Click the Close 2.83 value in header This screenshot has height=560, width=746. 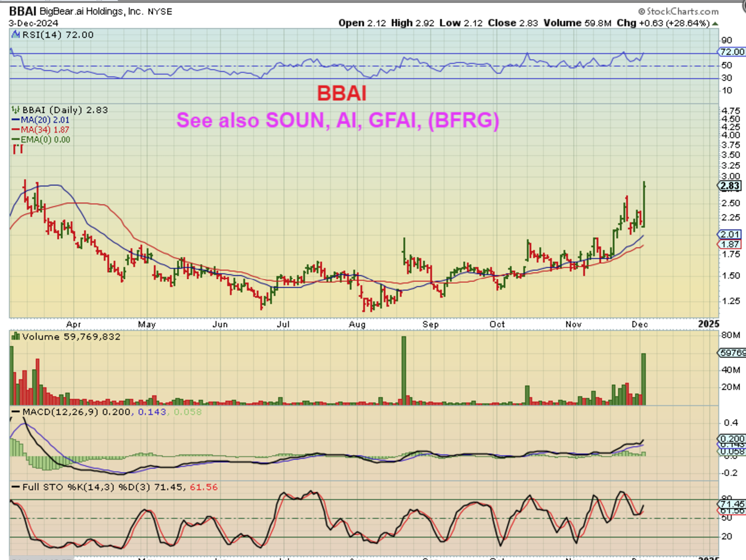[x=511, y=23]
